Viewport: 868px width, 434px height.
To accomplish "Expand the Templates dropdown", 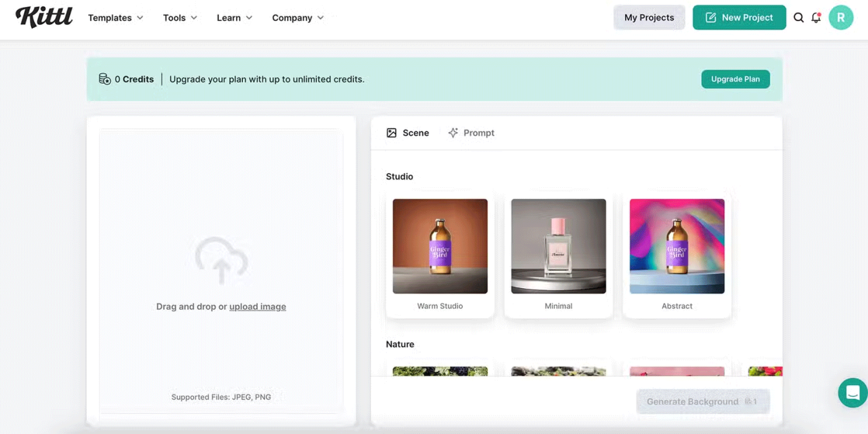I will coord(115,17).
